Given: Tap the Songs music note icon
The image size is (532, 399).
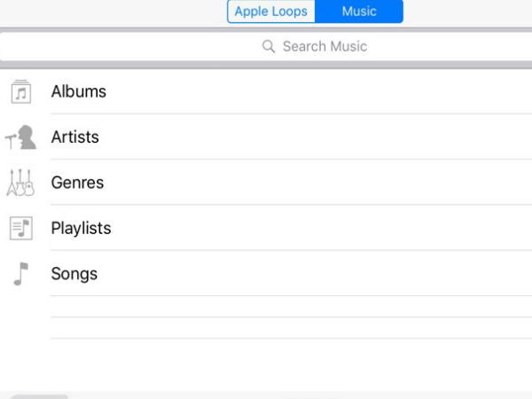Looking at the screenshot, I should tap(21, 274).
